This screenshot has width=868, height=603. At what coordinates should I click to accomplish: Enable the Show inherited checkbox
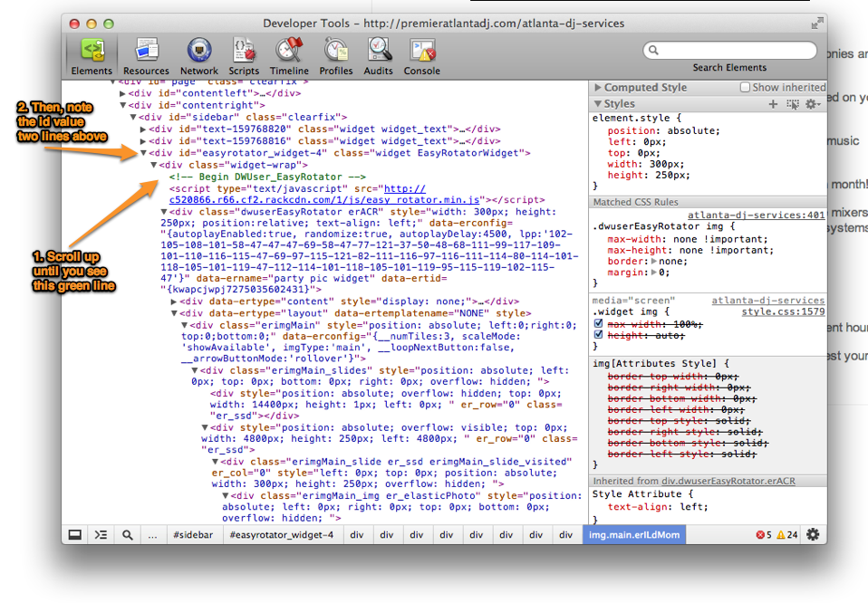click(746, 88)
